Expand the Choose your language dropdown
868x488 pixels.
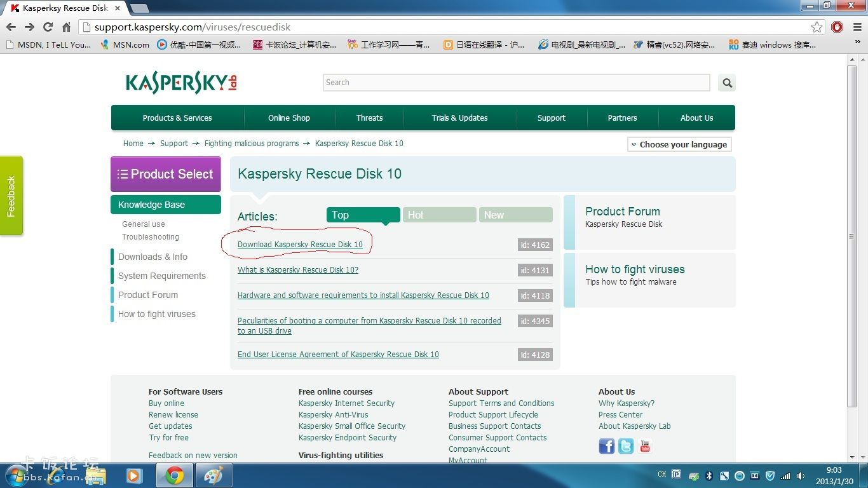coord(679,144)
